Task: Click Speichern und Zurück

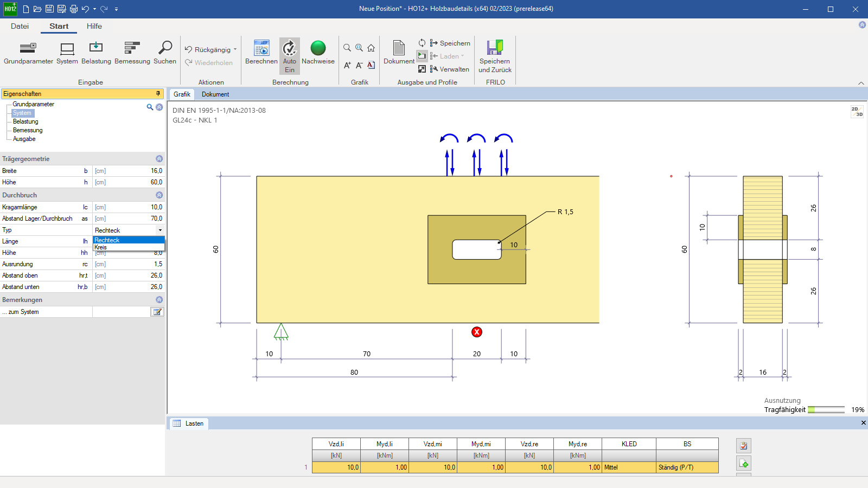Action: tap(495, 56)
